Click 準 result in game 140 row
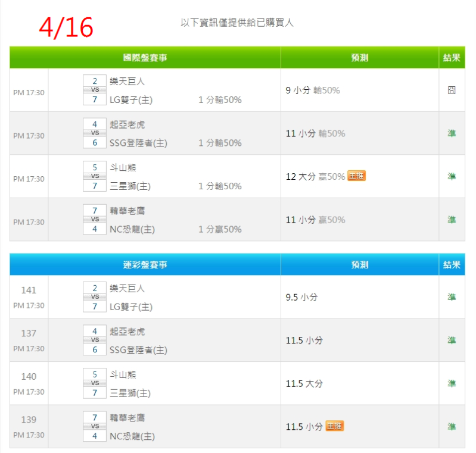The height and width of the screenshot is (453, 476). [x=452, y=383]
